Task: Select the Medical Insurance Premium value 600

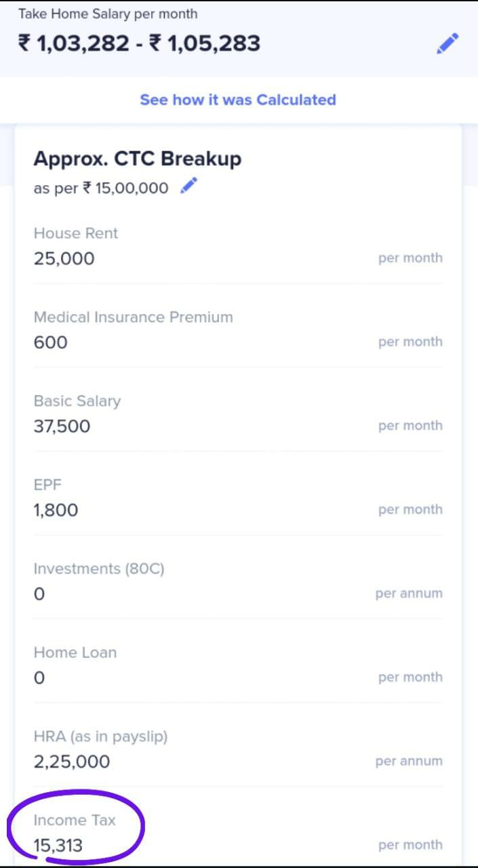Action: pos(51,342)
